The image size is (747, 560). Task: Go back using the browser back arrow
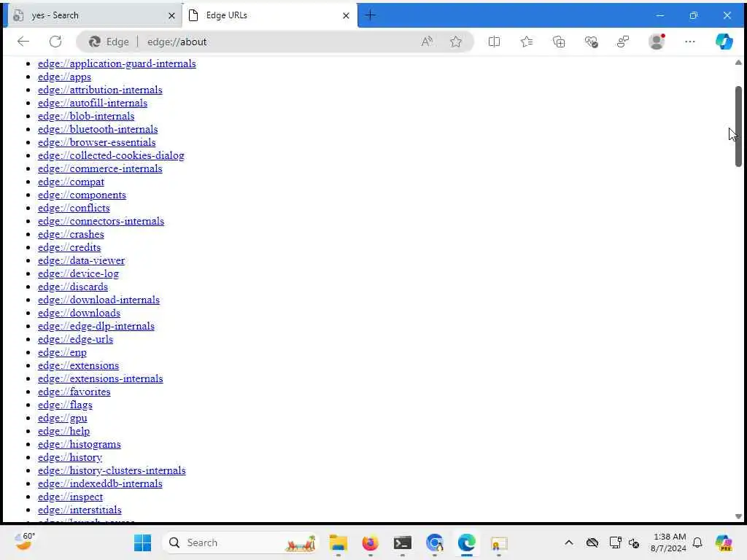click(23, 42)
